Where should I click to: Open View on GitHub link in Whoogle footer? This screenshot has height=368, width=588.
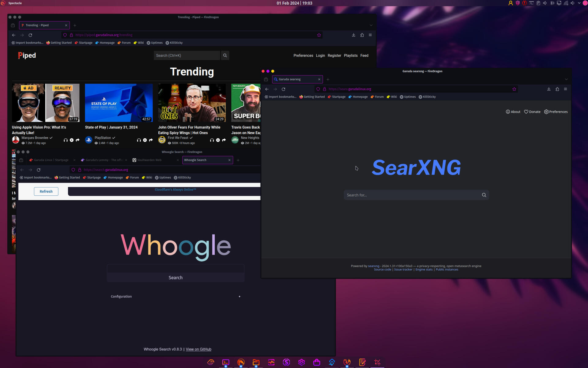(198, 349)
